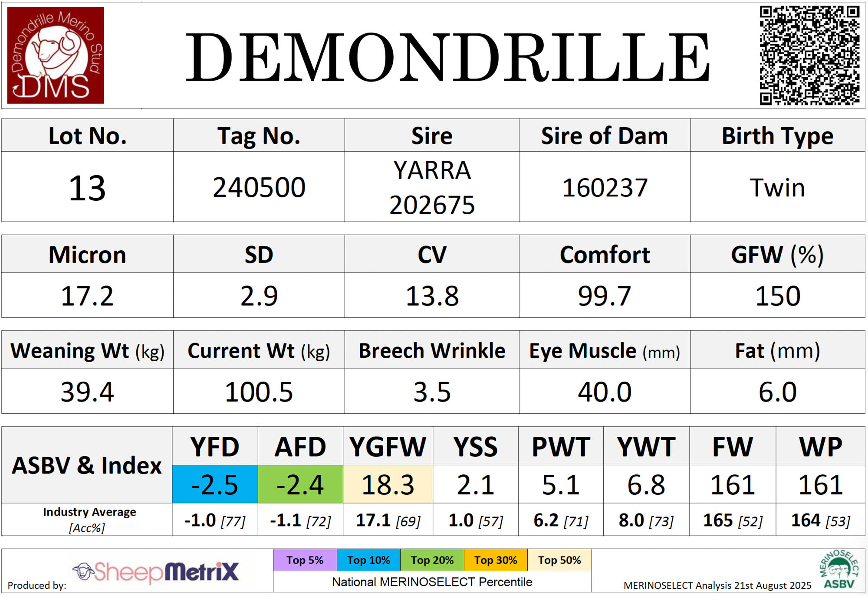The image size is (868, 595).
Task: Click the Top 5% purple legend swatch
Action: [x=305, y=560]
